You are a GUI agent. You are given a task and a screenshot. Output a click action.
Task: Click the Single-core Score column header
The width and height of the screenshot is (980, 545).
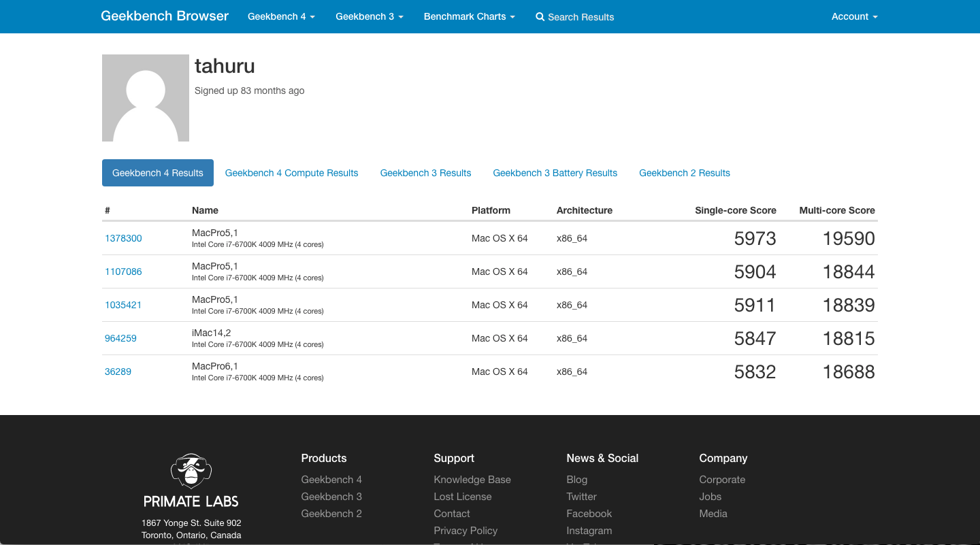[x=736, y=210]
